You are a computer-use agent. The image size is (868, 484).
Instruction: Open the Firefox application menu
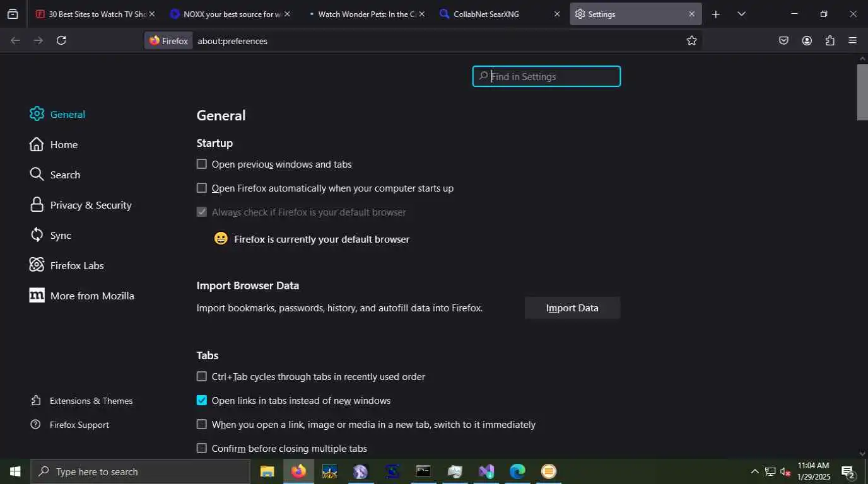tap(853, 40)
